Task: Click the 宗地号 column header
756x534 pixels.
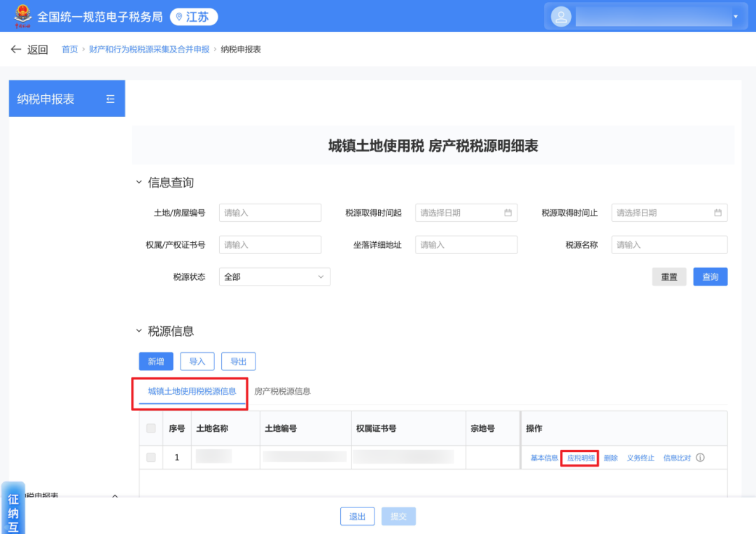Action: (x=482, y=428)
